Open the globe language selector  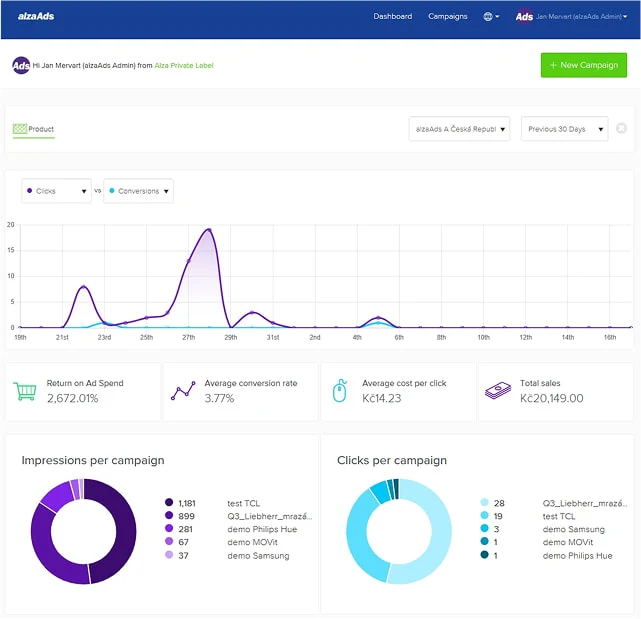pyautogui.click(x=490, y=17)
